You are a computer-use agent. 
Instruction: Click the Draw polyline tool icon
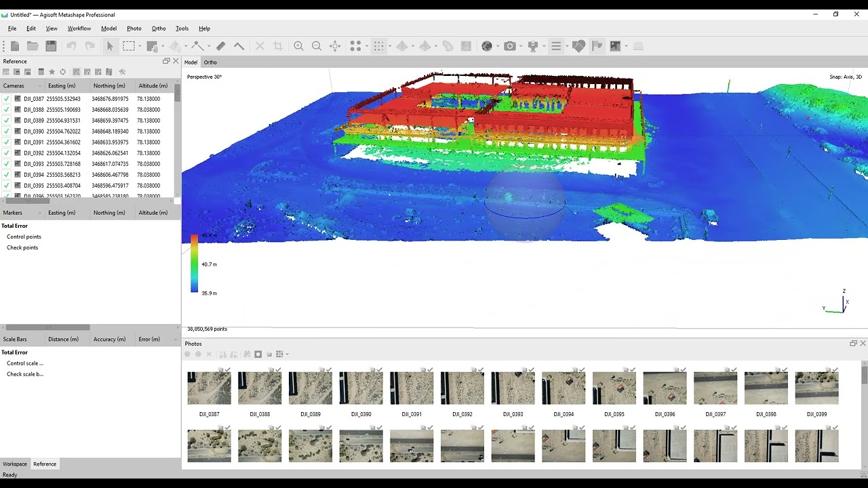point(197,46)
